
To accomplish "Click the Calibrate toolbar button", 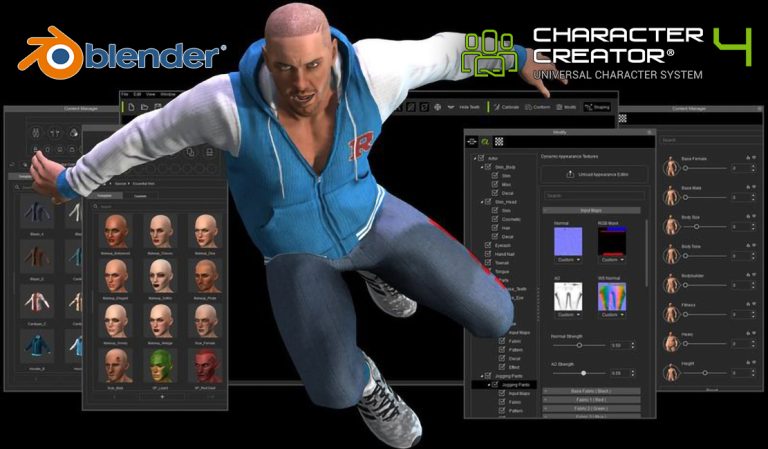I will pos(506,107).
